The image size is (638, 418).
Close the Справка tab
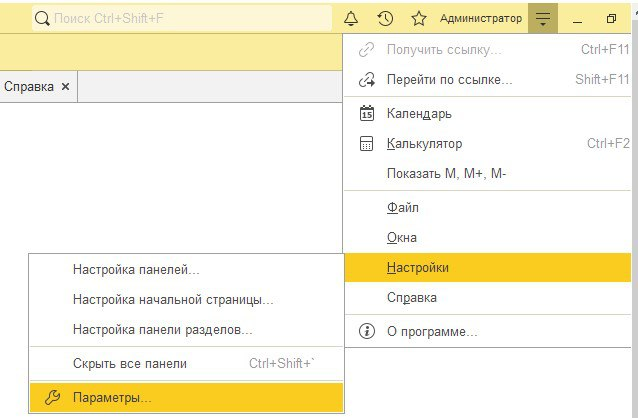point(65,86)
